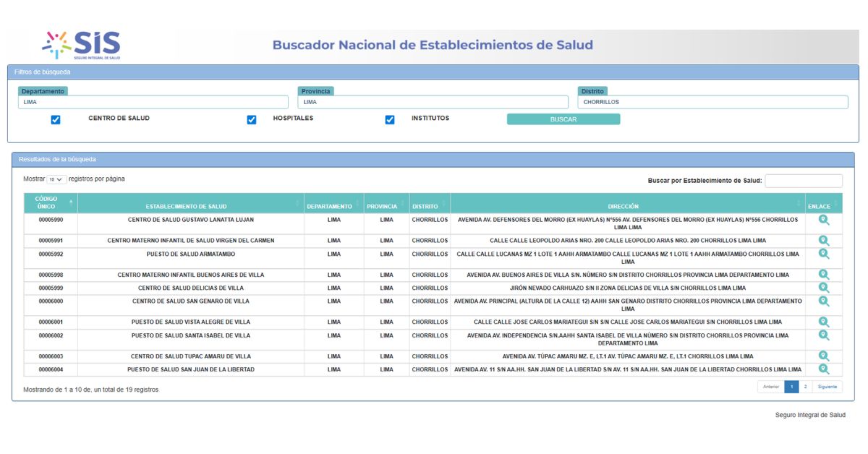The image size is (868, 454).
Task: Sort by Dirección column header
Action: click(628, 203)
